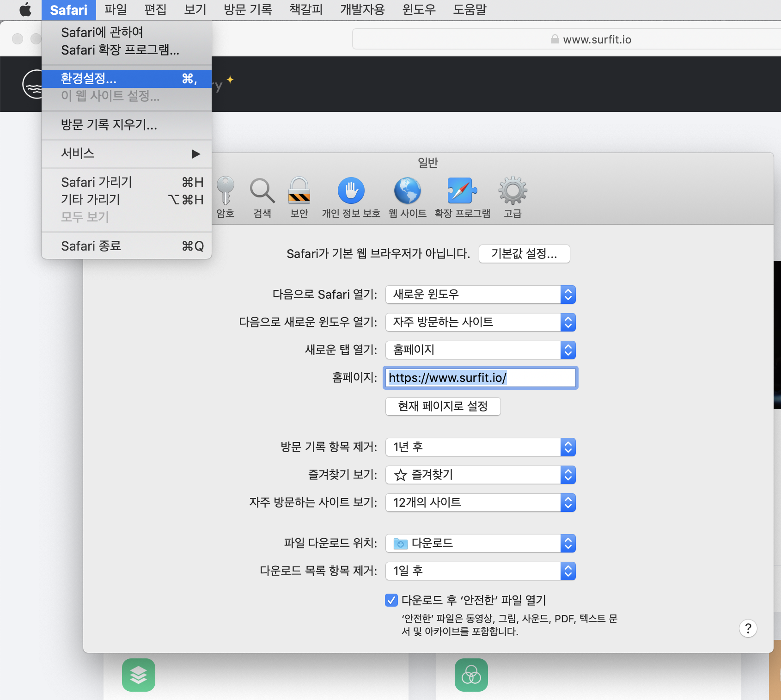Open the '즐겨찾기 보기' dropdown

coord(481,475)
